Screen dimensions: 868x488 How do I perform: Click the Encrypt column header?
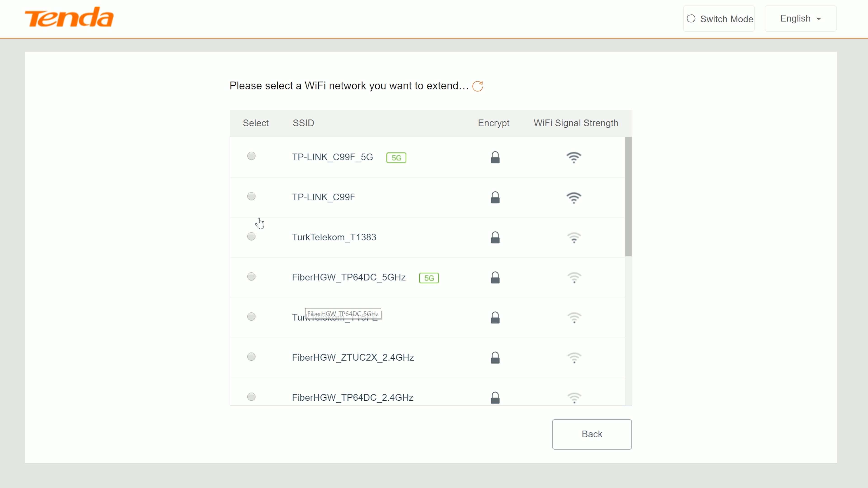(493, 123)
